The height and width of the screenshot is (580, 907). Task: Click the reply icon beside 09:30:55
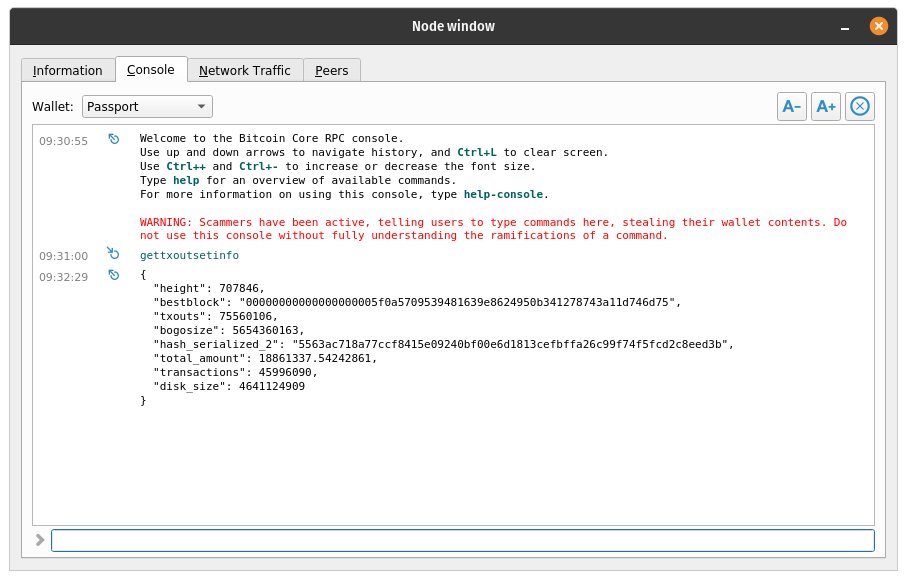(113, 139)
